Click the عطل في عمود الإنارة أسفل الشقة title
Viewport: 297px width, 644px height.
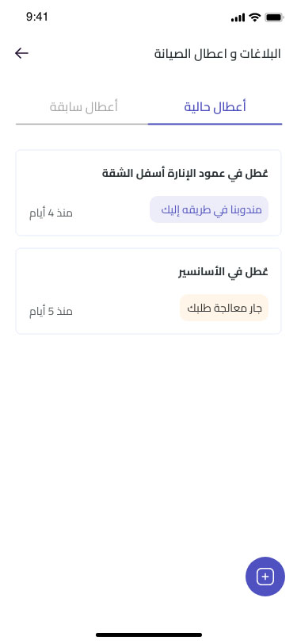pyautogui.click(x=185, y=174)
